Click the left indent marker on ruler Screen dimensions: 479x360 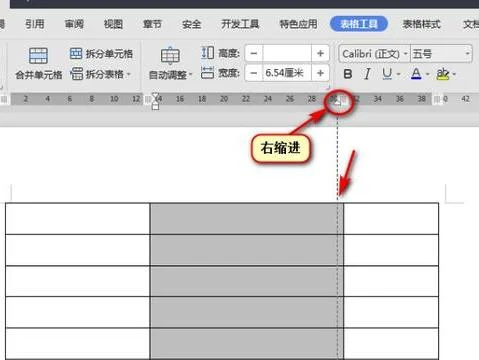(155, 106)
